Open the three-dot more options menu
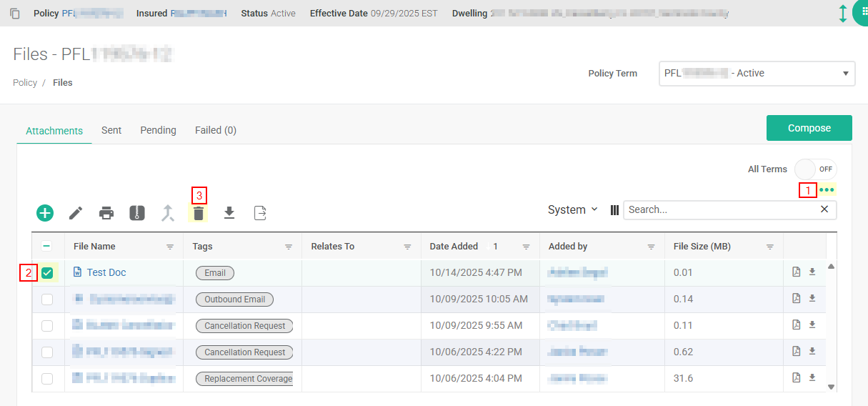 coord(827,190)
